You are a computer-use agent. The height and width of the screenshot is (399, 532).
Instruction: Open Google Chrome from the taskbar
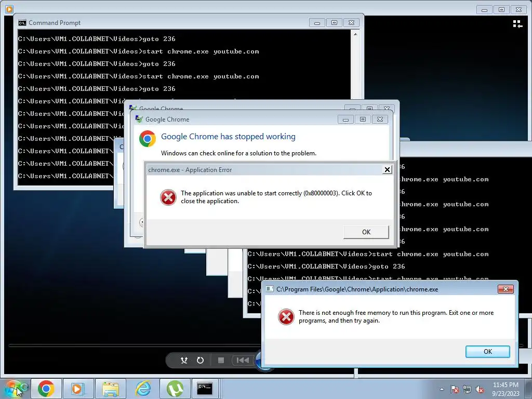(x=46, y=389)
